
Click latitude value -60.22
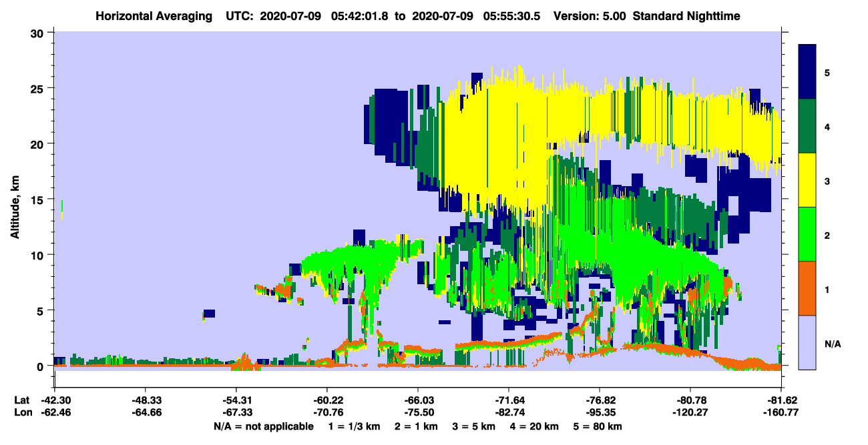327,400
